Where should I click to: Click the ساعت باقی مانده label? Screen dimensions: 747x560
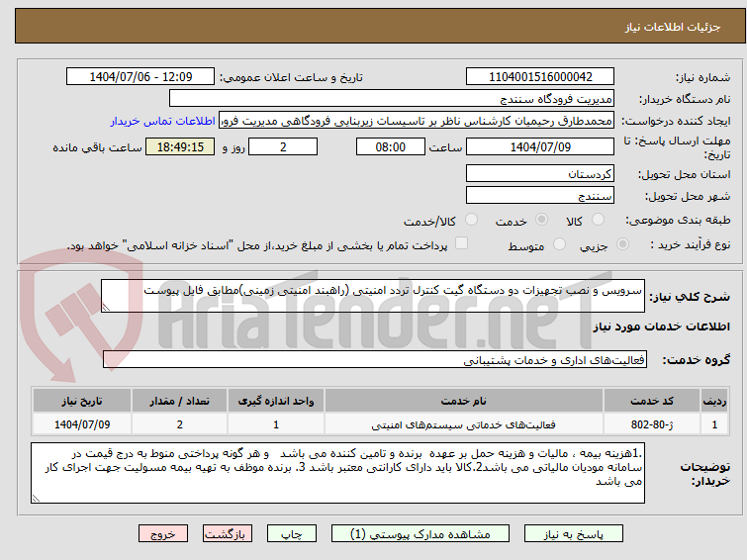tap(97, 147)
